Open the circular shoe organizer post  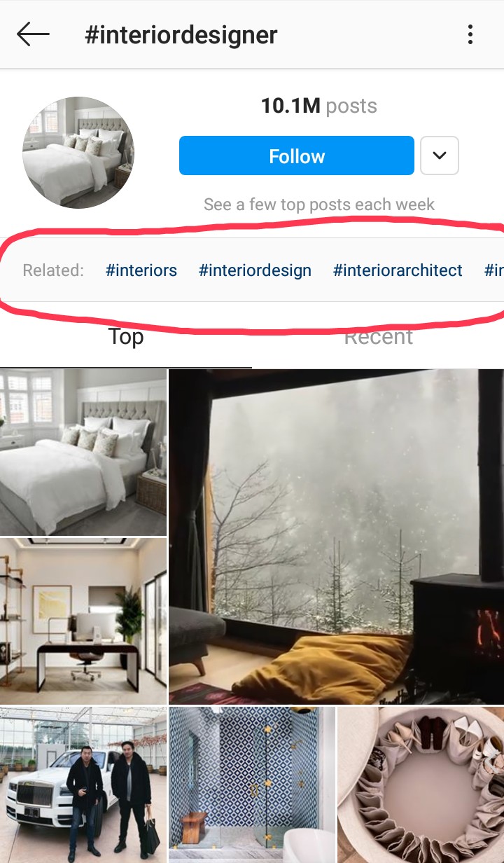421,785
